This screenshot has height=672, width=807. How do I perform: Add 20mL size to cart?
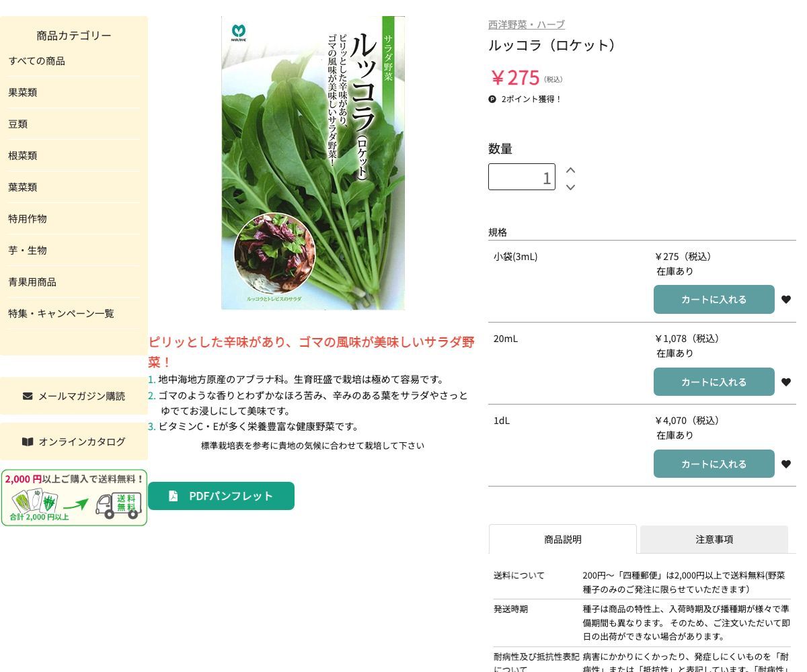714,382
